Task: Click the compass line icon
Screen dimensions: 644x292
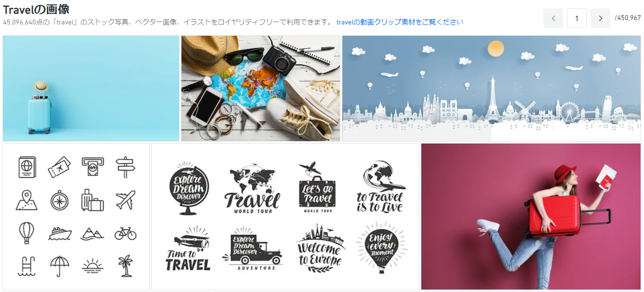Action: tap(59, 200)
